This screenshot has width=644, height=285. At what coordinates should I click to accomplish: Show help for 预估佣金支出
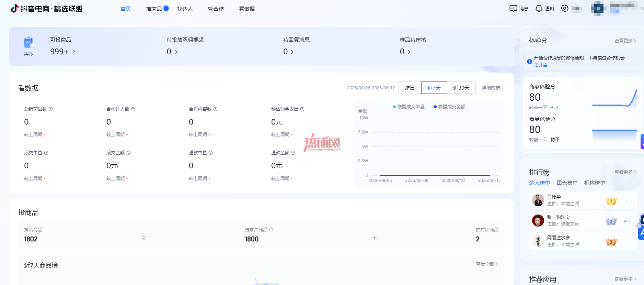pyautogui.click(x=302, y=109)
